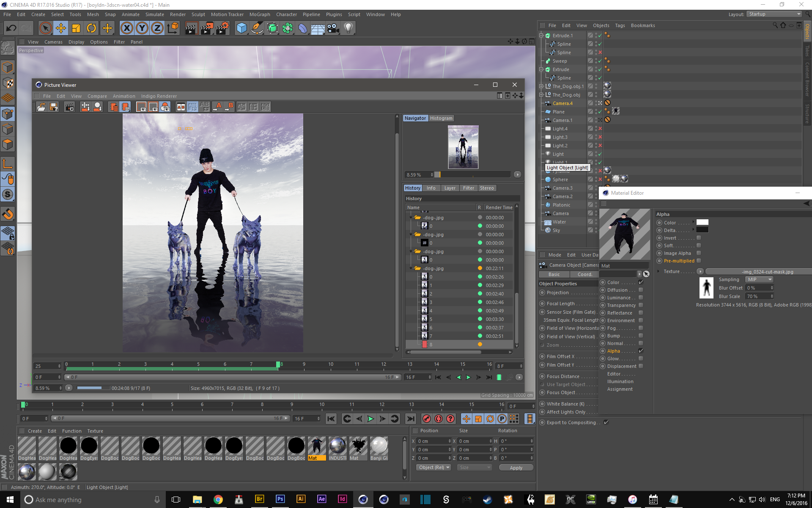Click the Undo arrow icon
The image size is (812, 508).
coord(11,28)
